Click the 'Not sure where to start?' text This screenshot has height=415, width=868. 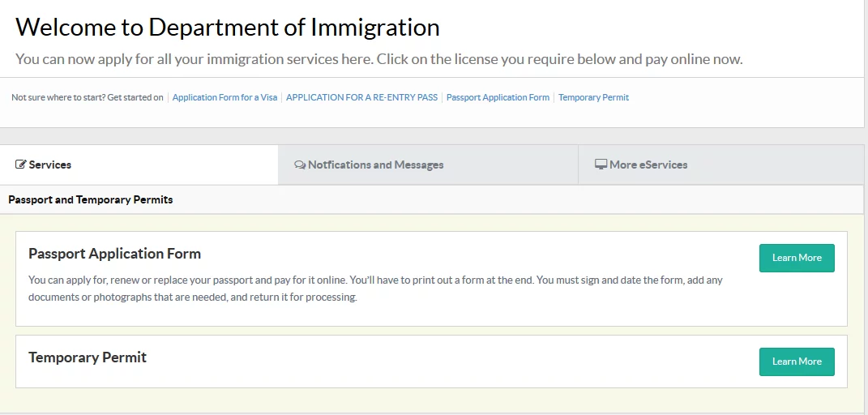[x=87, y=97]
